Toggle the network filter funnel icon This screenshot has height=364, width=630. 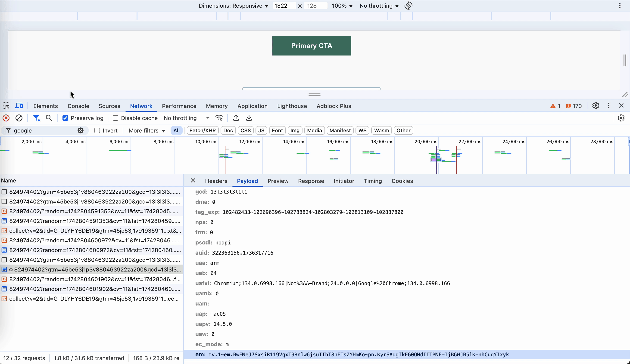point(37,118)
